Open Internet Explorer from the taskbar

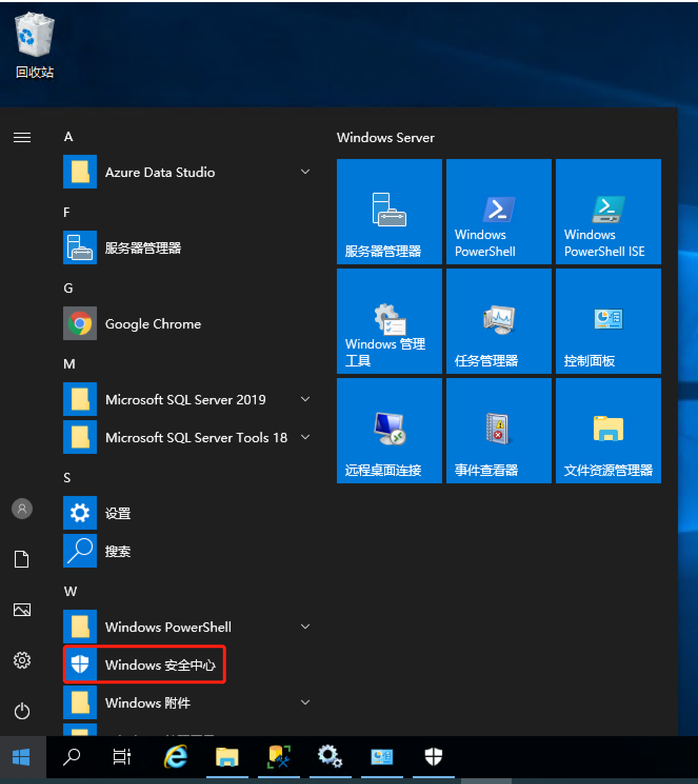pos(176,757)
